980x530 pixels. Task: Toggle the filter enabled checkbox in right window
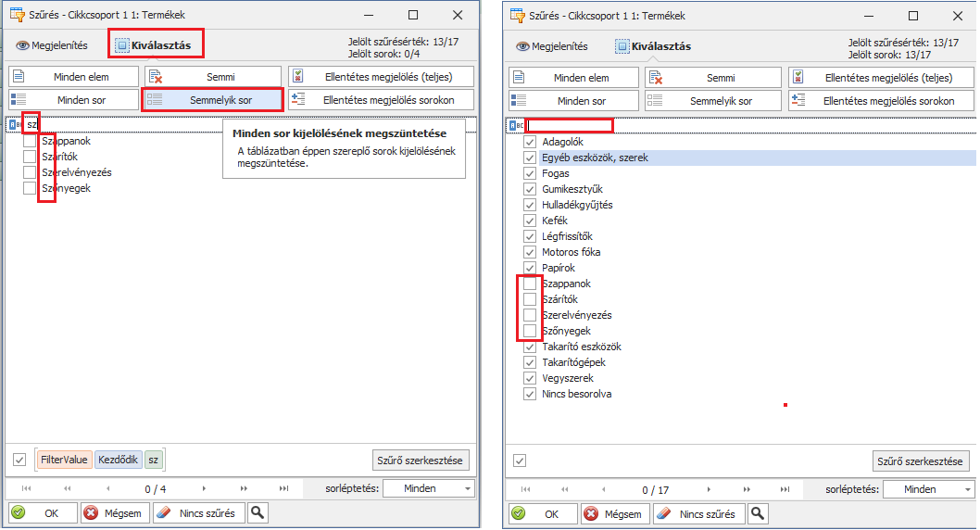[x=520, y=461]
